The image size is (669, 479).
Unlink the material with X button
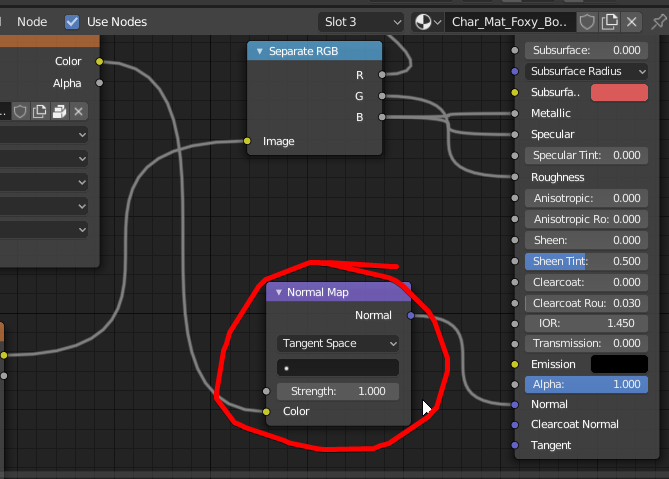632,22
